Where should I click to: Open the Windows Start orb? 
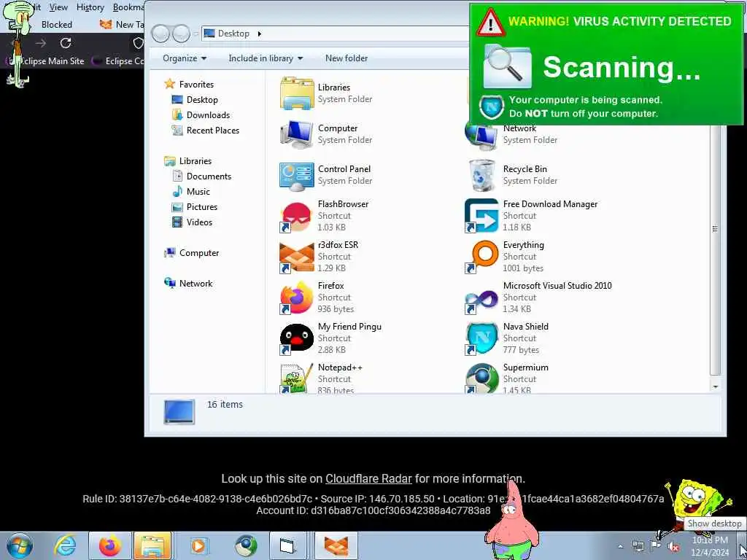pyautogui.click(x=20, y=545)
